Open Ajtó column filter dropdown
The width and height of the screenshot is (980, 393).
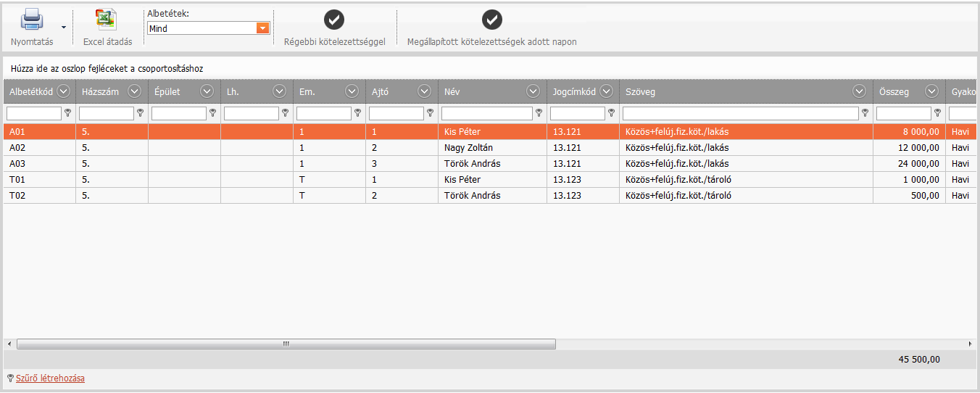424,91
